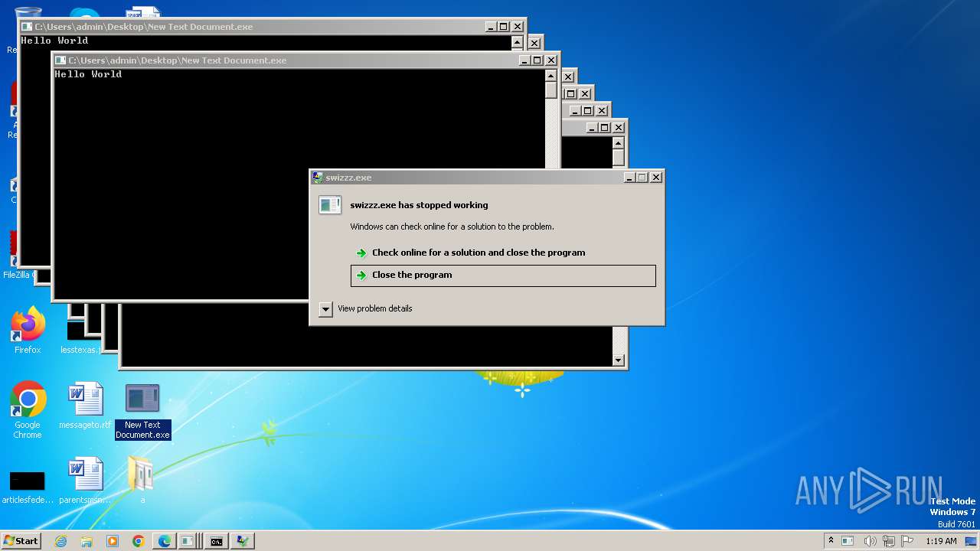
Task: Maximize the front New Text Document.exe console
Action: (x=537, y=60)
